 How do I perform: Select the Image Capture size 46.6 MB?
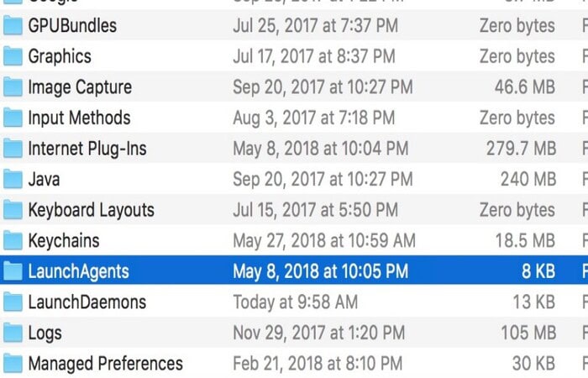click(x=525, y=87)
